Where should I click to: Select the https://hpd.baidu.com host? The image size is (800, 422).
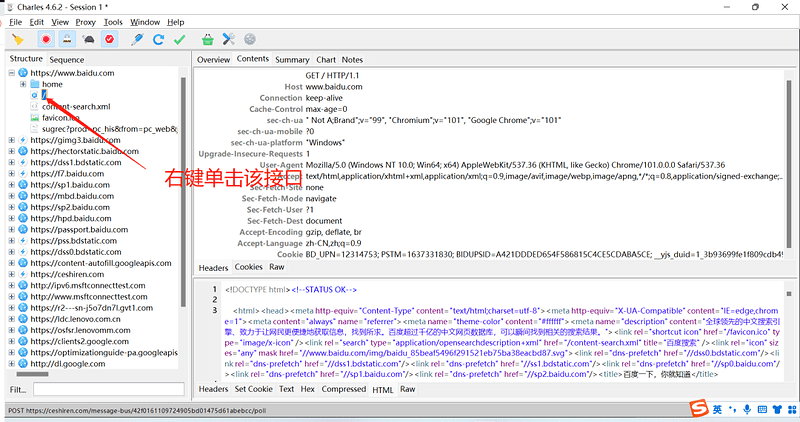71,218
